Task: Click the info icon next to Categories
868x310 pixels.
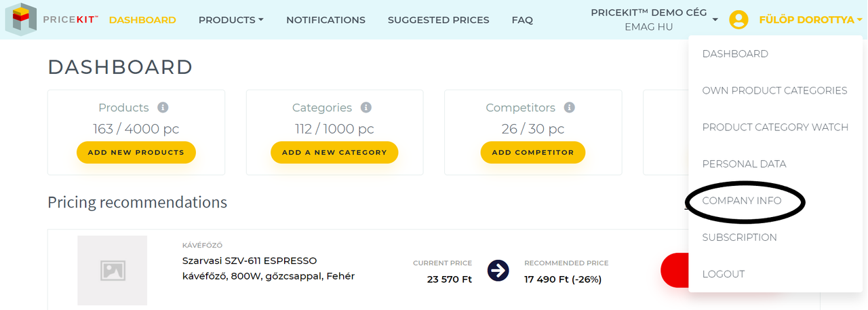Action: (366, 107)
